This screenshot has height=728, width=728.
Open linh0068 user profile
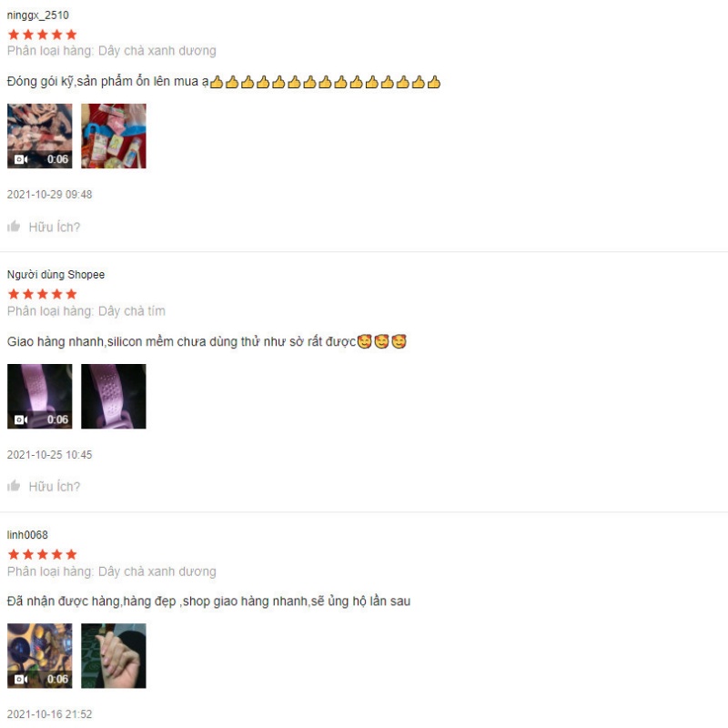pos(27,535)
